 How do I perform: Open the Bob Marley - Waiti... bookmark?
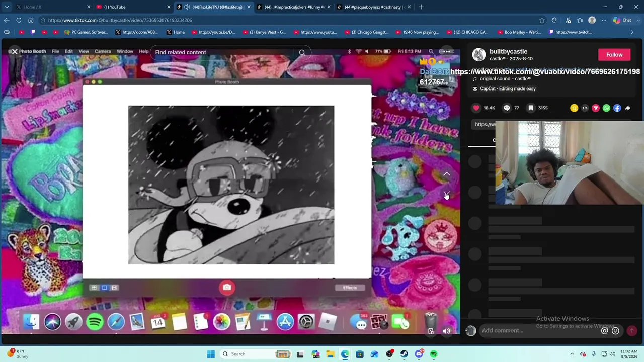click(519, 32)
